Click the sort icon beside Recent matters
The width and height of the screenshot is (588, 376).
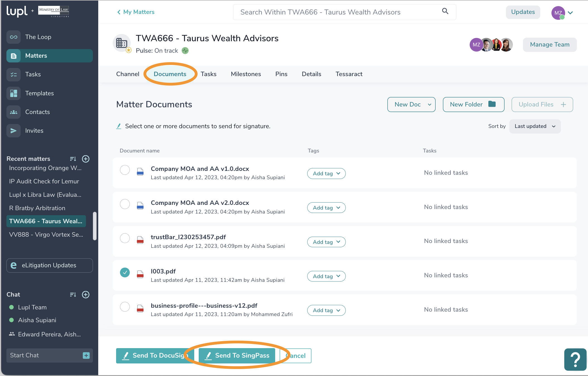(x=73, y=159)
